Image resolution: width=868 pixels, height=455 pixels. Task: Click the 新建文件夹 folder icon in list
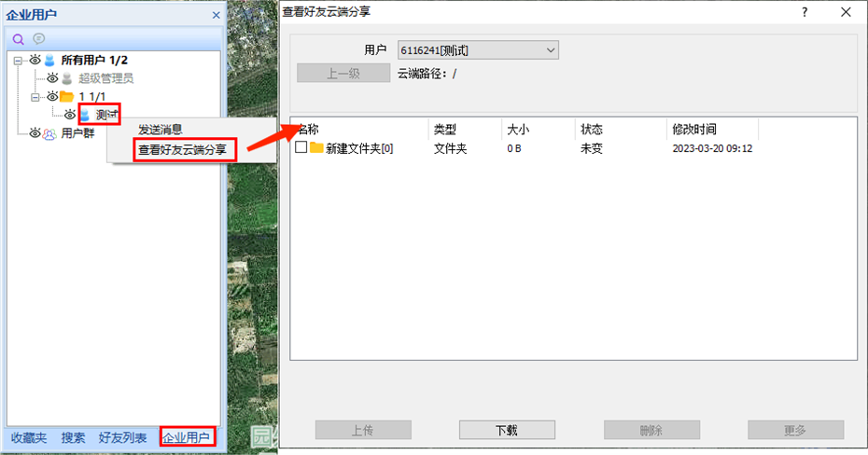click(316, 148)
